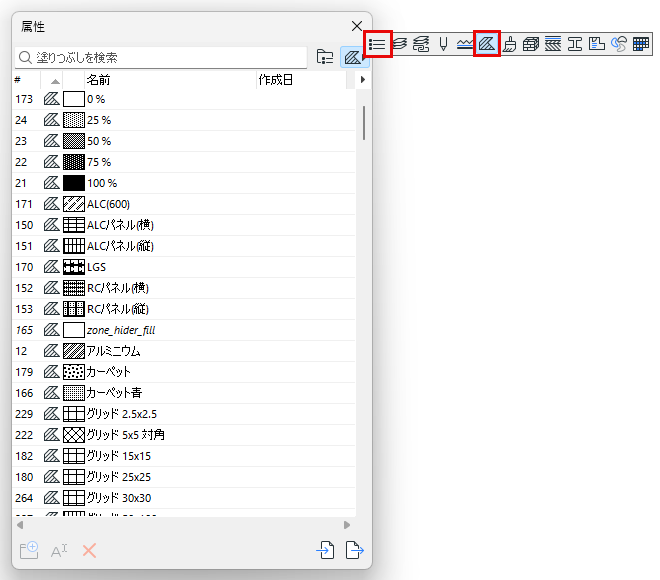Viewport: 660px width, 580px height.
Task: Open the fill attribute type dropdown button
Action: 354,57
